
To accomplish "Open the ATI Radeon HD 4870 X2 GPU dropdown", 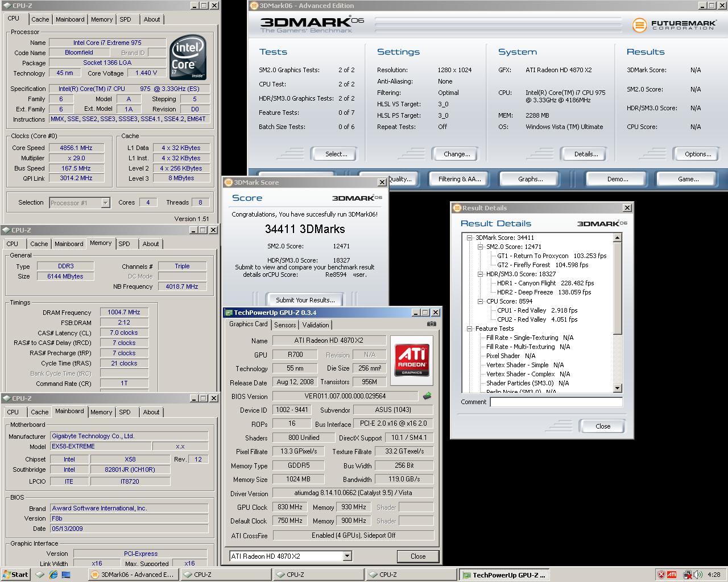I will [347, 556].
